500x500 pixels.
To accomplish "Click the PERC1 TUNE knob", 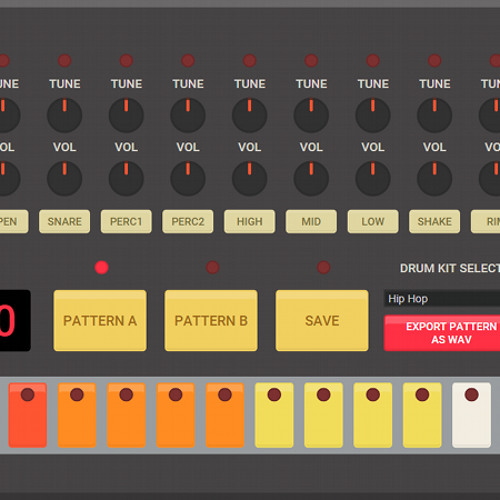I will 126,115.
